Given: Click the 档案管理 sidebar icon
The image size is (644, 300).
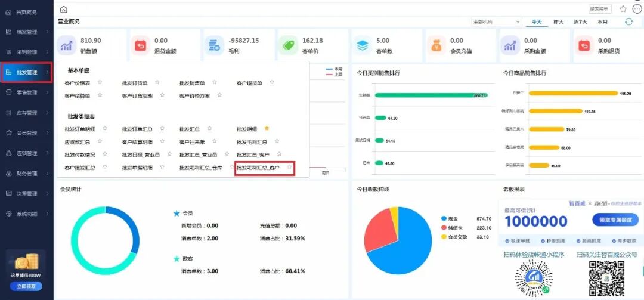Looking at the screenshot, I should coord(8,32).
